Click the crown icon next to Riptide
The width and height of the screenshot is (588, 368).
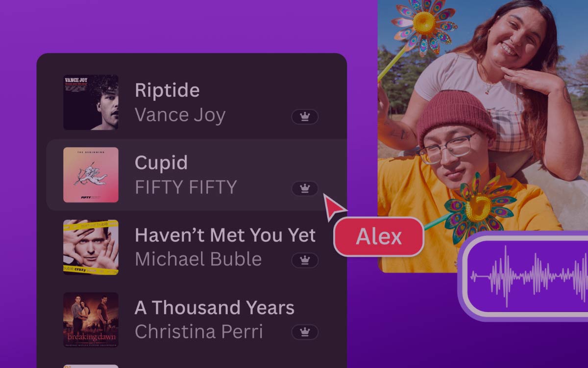click(305, 117)
